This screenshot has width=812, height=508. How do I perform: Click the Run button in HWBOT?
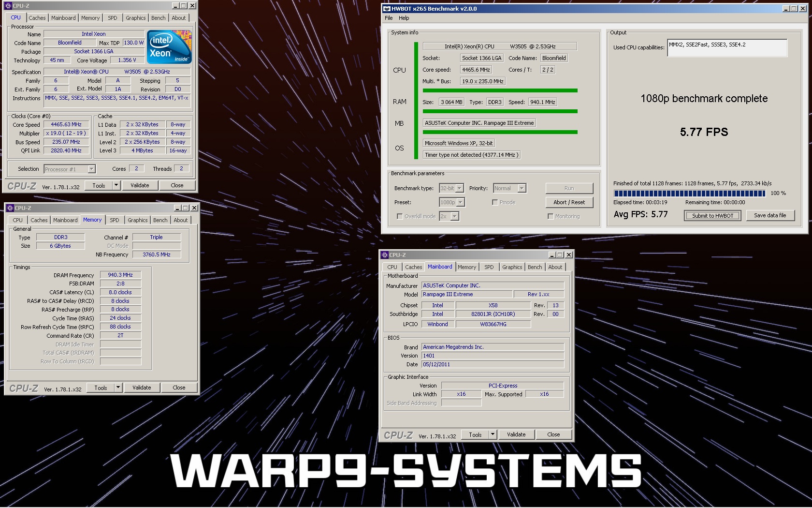(569, 188)
